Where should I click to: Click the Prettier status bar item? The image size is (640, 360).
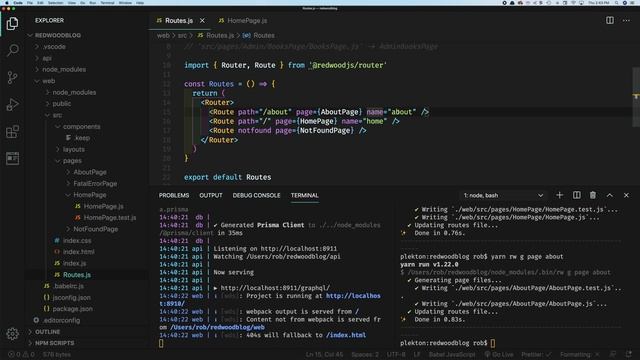coord(536,354)
